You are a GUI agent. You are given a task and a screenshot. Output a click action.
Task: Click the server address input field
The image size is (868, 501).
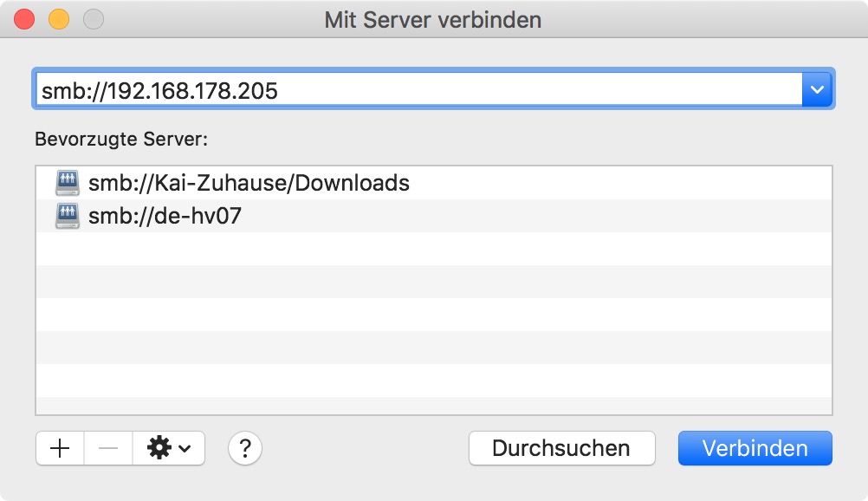[x=416, y=89]
